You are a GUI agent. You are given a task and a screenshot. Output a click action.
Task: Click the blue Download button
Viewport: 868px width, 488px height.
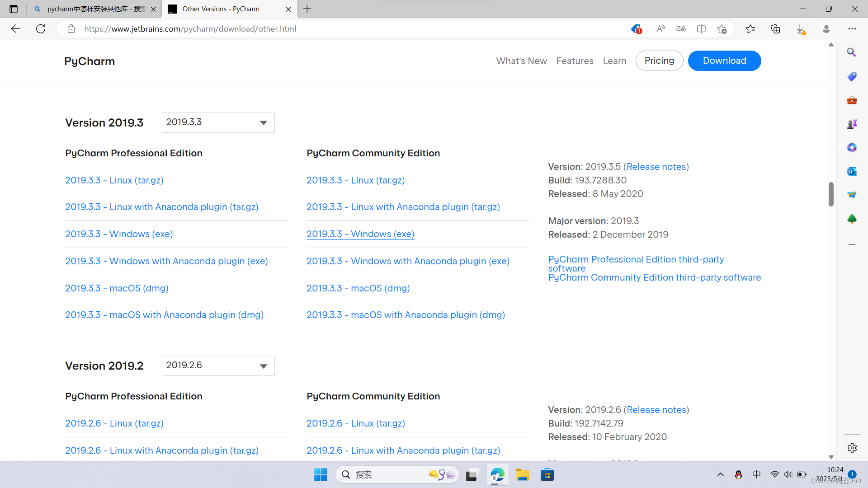[724, 61]
